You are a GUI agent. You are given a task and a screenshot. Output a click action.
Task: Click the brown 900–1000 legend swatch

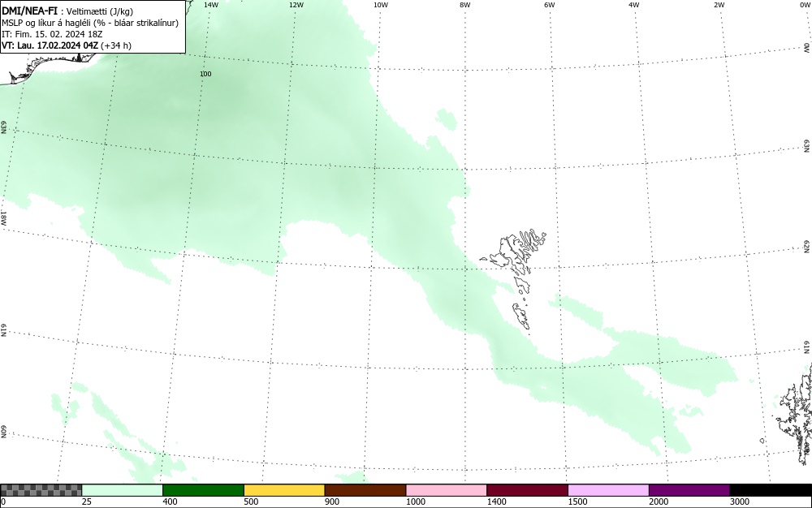[x=365, y=490]
